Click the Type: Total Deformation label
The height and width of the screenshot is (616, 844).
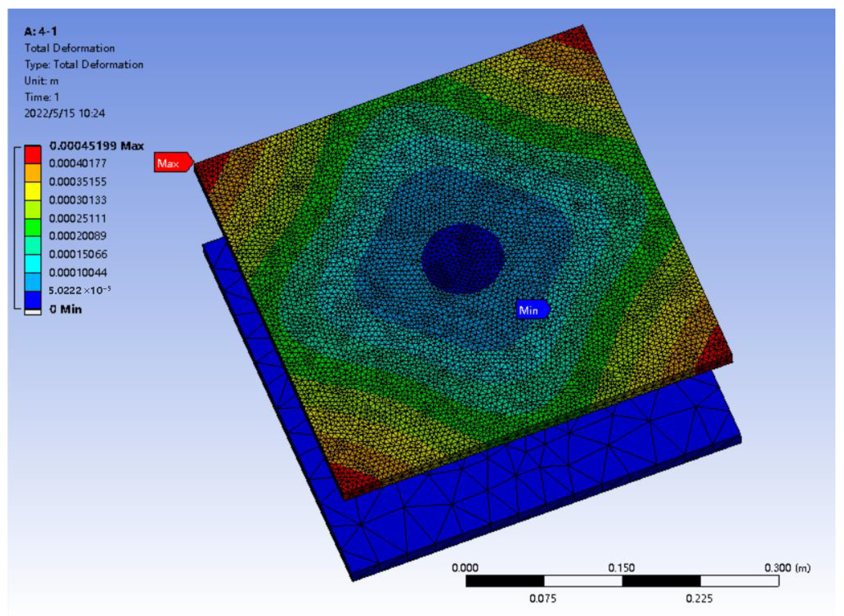coord(84,64)
